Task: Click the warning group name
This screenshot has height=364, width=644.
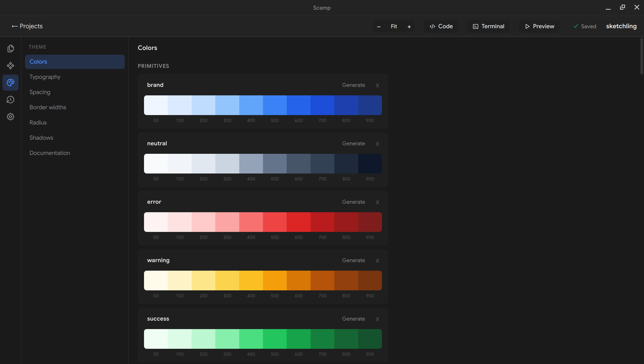Action: click(x=158, y=260)
